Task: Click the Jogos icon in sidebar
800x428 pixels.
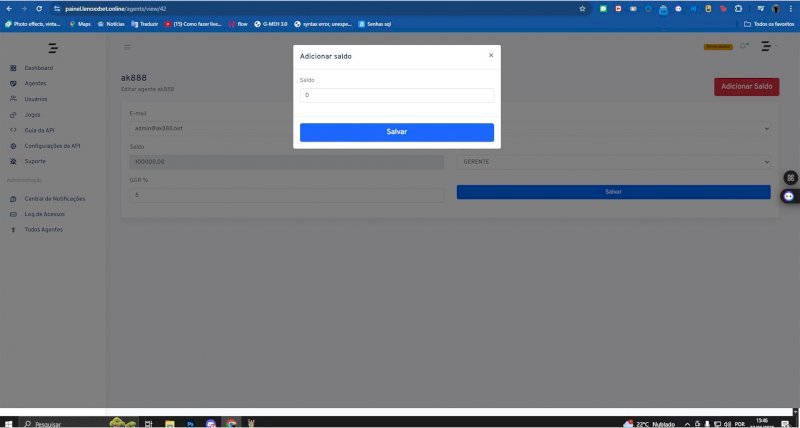Action: (x=13, y=115)
